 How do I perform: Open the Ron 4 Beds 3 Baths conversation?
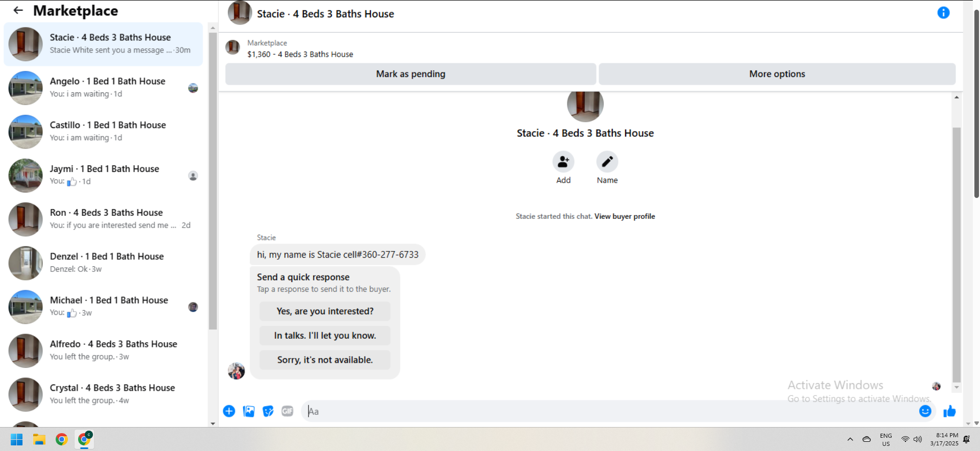(x=103, y=219)
